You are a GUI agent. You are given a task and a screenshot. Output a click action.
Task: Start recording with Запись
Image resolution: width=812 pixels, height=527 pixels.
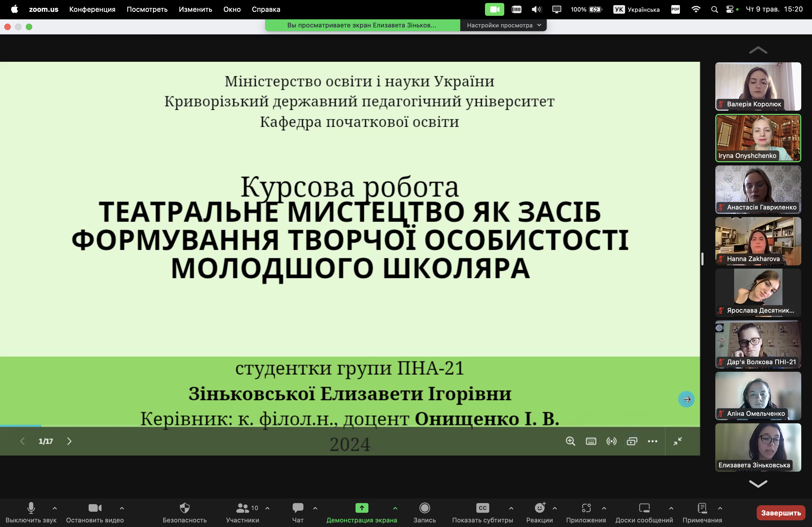(x=425, y=512)
